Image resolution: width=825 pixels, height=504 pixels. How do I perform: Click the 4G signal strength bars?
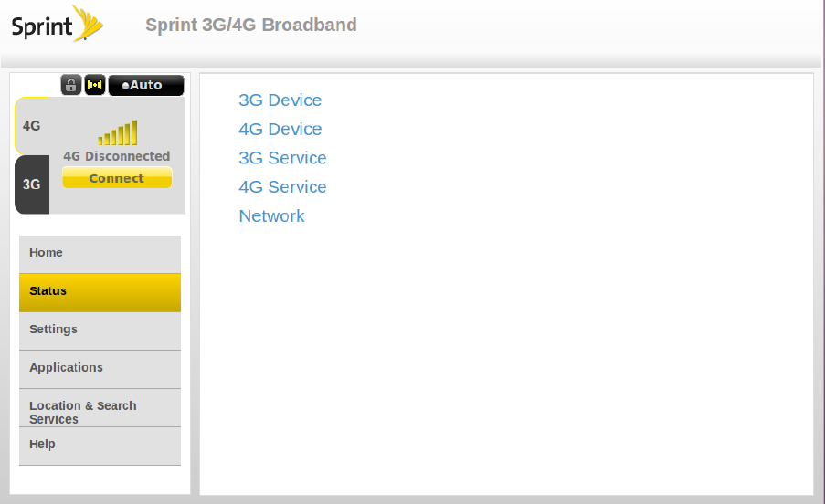[x=118, y=133]
